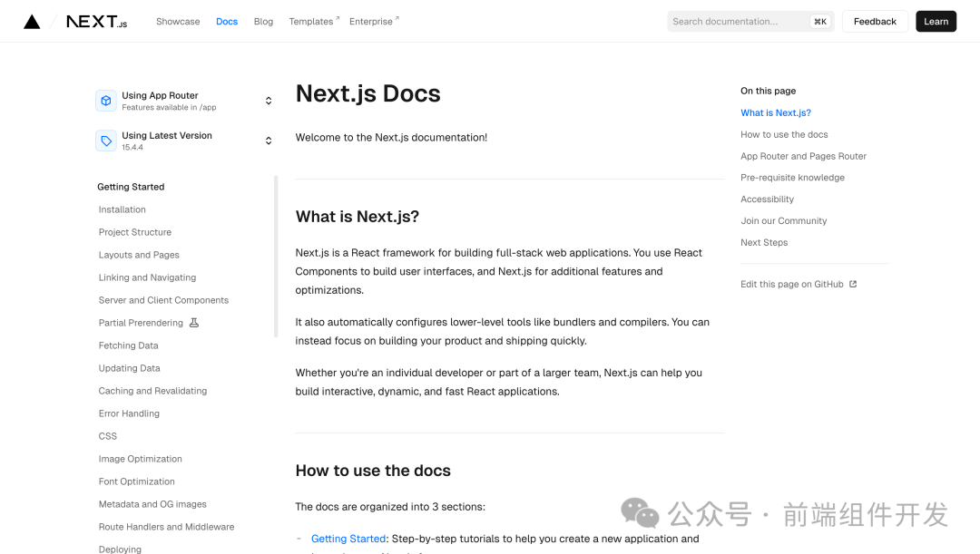The image size is (980, 554).
Task: Jump to How to use the docs outline link
Action: [x=784, y=134]
